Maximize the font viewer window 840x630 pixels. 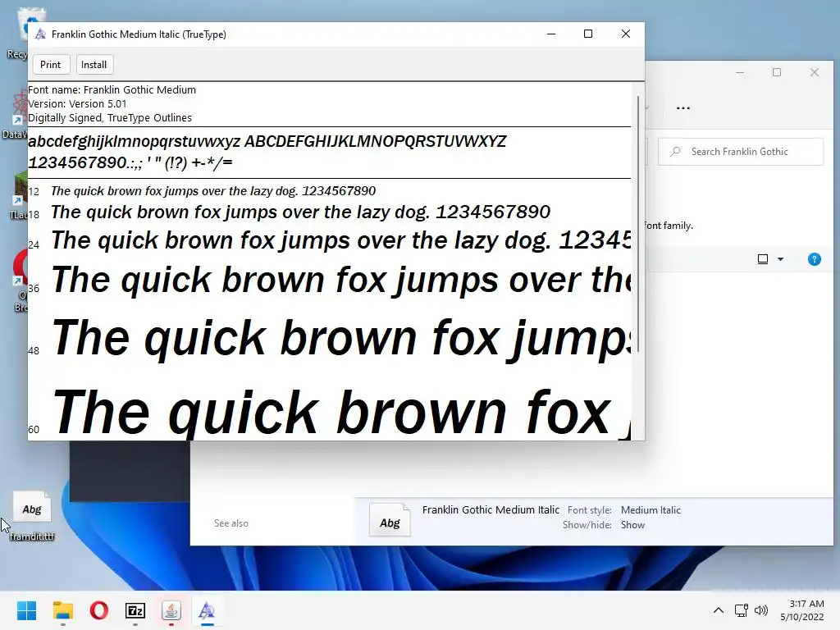point(588,34)
